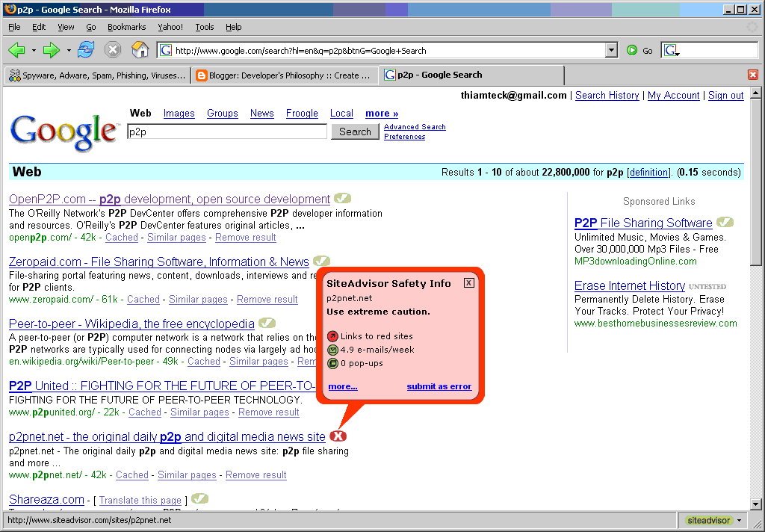This screenshot has width=765, height=532.
Task: Click the UNTESTED badge beside Erase Internet History
Action: 707,286
